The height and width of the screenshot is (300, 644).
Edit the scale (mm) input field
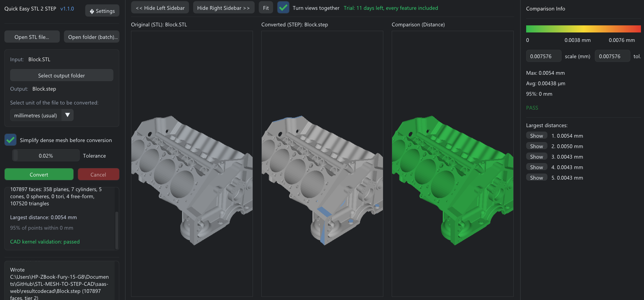tap(544, 56)
